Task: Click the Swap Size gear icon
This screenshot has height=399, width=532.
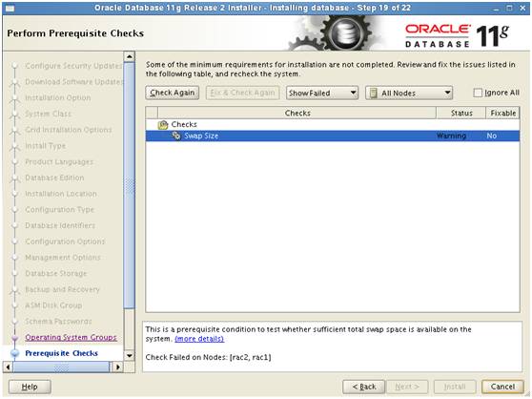Action: point(175,136)
